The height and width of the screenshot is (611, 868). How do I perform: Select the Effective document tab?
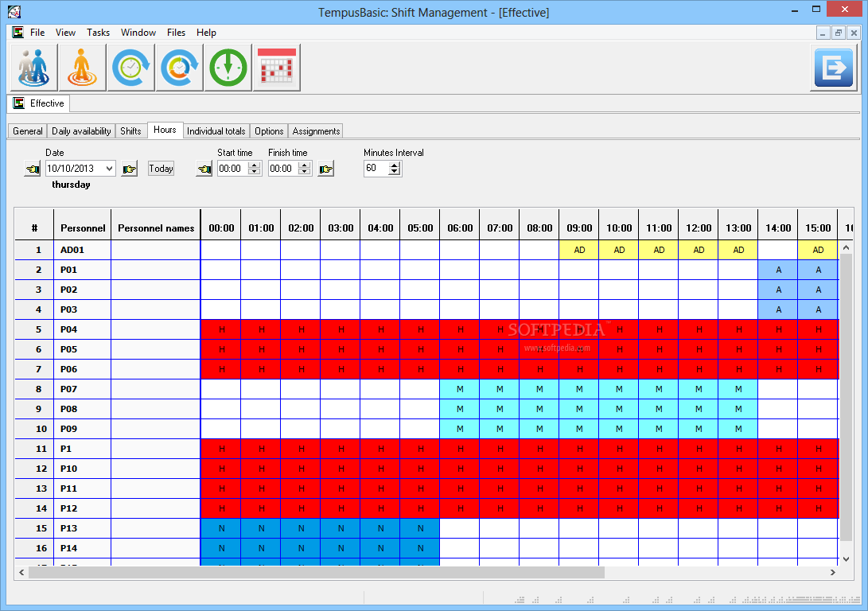39,103
